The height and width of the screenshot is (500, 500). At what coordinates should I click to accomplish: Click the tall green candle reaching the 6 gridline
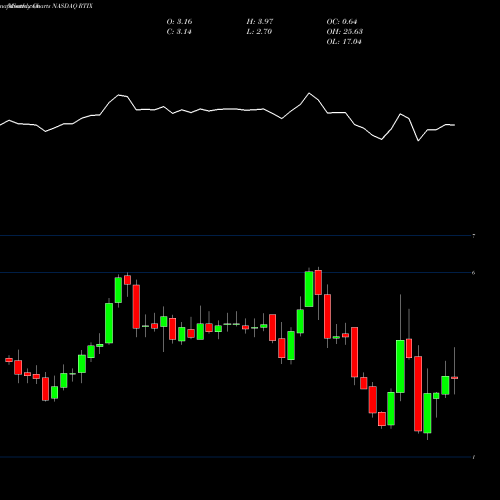pos(309,289)
